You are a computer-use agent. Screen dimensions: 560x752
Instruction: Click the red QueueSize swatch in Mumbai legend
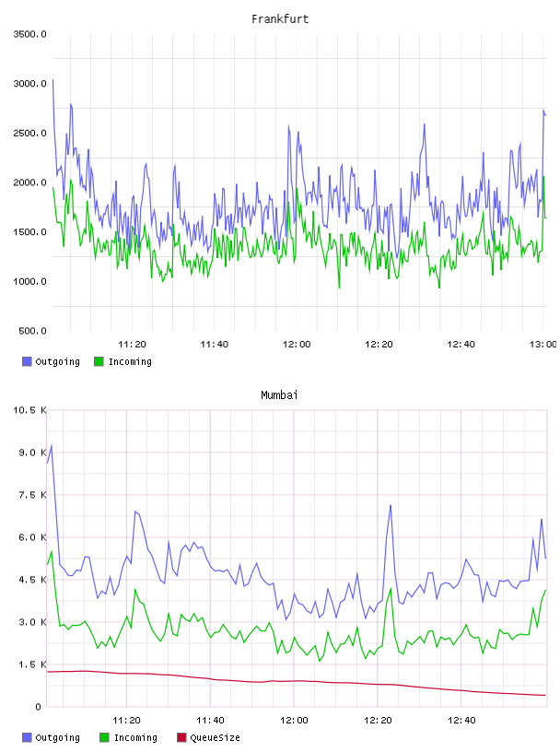[x=181, y=737]
